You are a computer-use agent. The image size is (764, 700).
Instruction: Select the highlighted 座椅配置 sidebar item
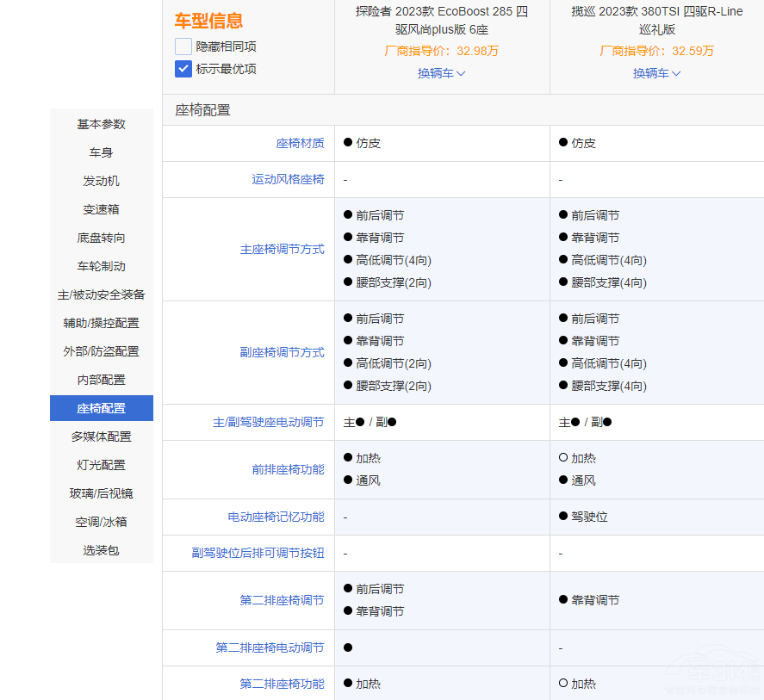pyautogui.click(x=101, y=407)
